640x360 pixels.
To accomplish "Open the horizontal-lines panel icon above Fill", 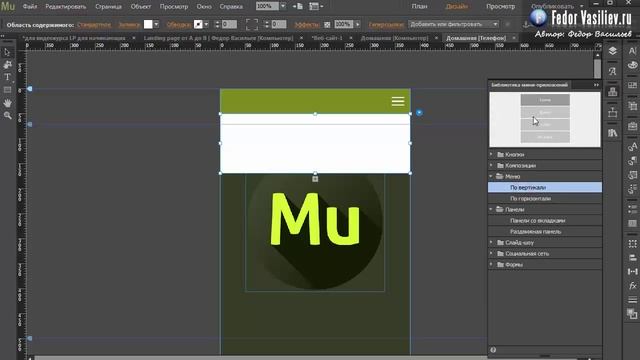I will (x=632, y=300).
